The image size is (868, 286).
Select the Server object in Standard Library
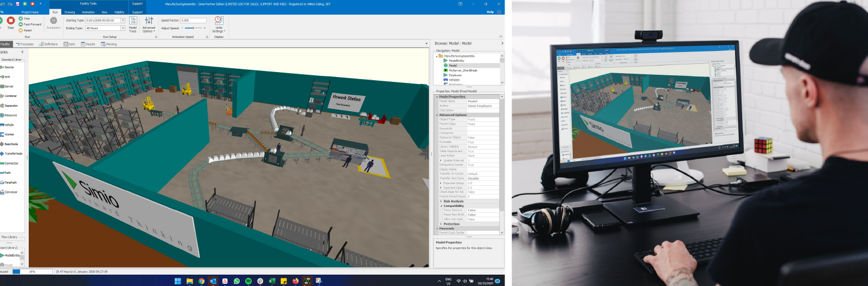8,87
